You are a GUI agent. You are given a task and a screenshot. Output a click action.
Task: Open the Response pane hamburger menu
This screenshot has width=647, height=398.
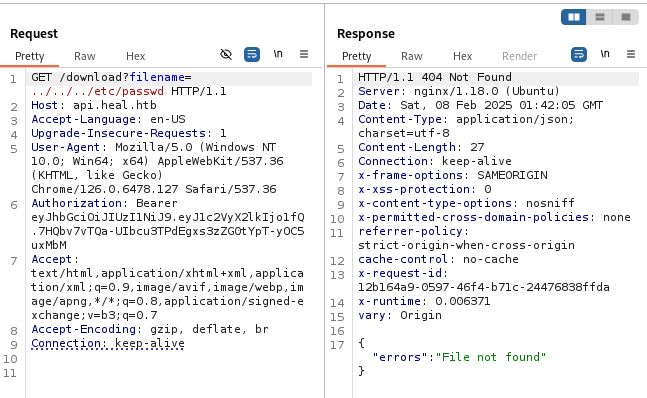tap(631, 54)
